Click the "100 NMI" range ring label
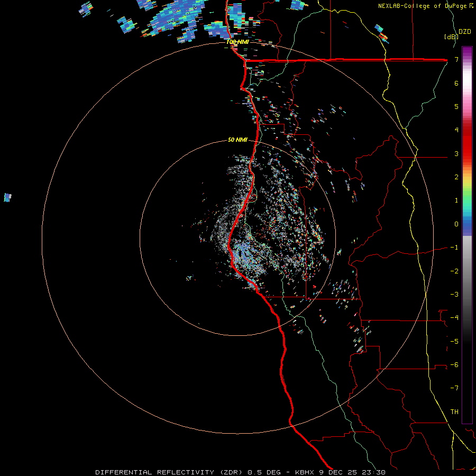This screenshot has width=476, height=476. click(x=237, y=42)
